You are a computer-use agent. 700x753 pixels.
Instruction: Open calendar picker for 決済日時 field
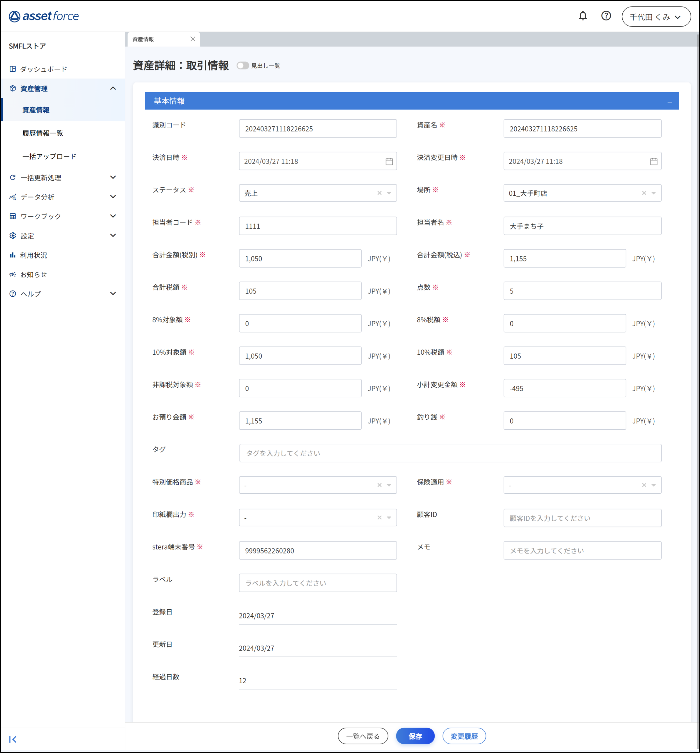pyautogui.click(x=389, y=162)
